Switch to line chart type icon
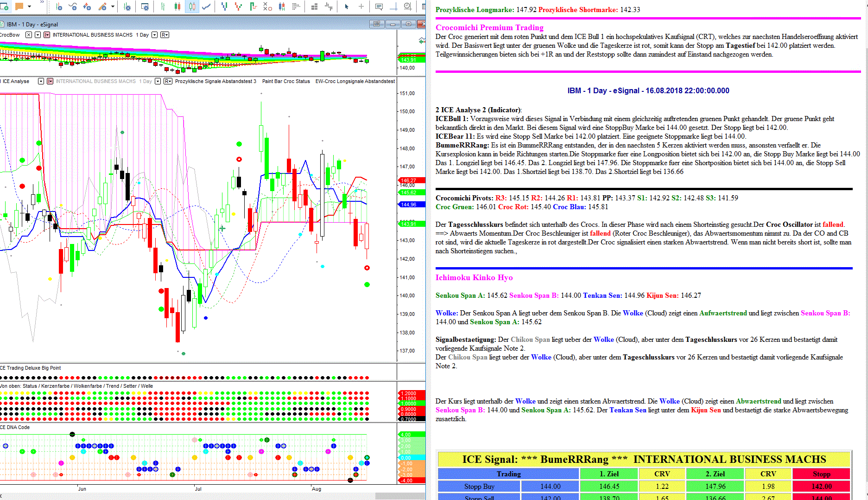Screen dimensions: 868x500 click(207, 6)
